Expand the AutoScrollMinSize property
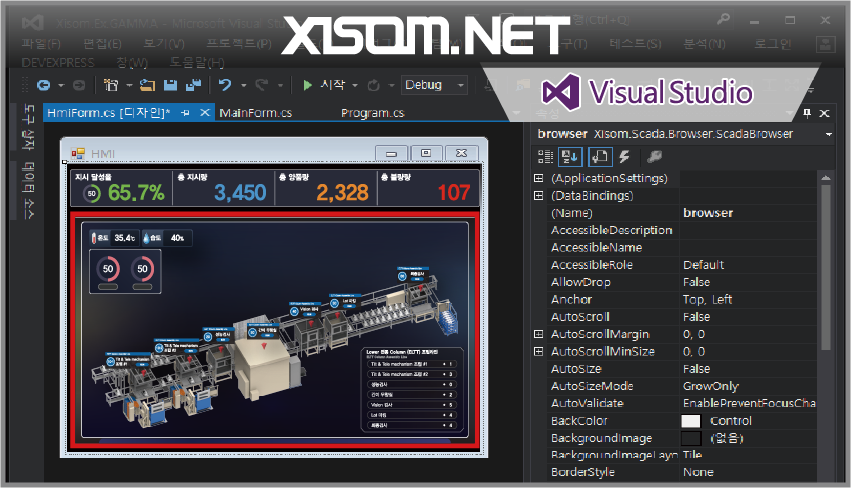Viewport: 851px width, 488px height. (538, 352)
